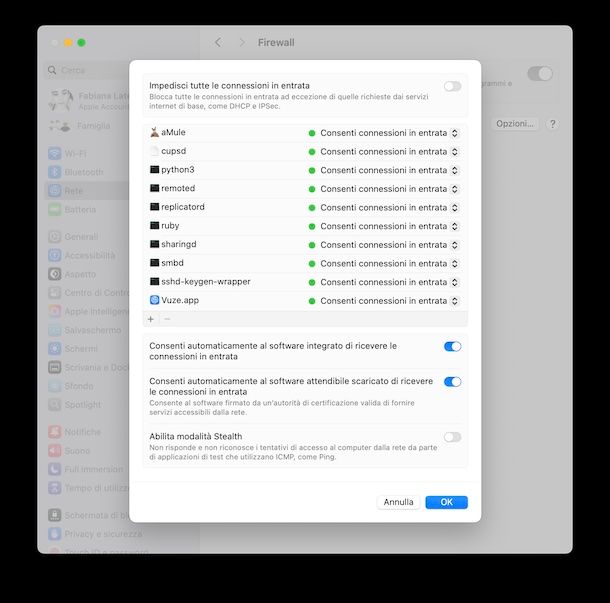
Task: Select Privacy e sicurezza in the sidebar
Action: pos(95,534)
